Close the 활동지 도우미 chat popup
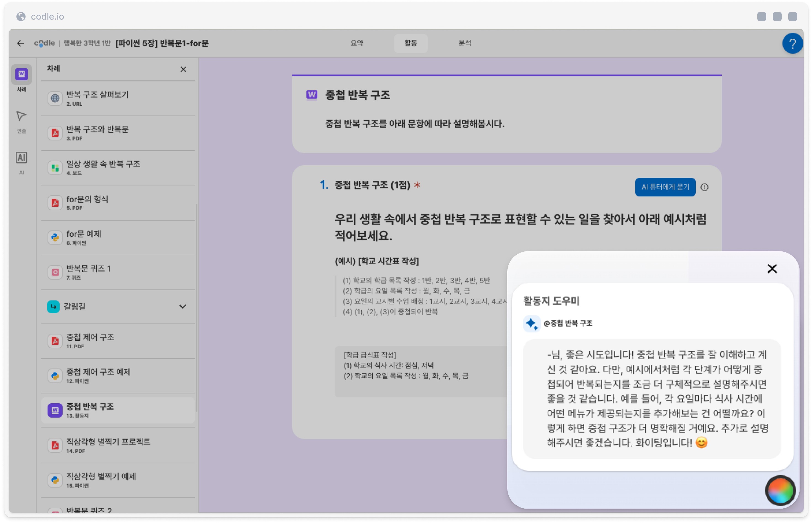Viewport: 812px width, 523px height. [x=772, y=268]
